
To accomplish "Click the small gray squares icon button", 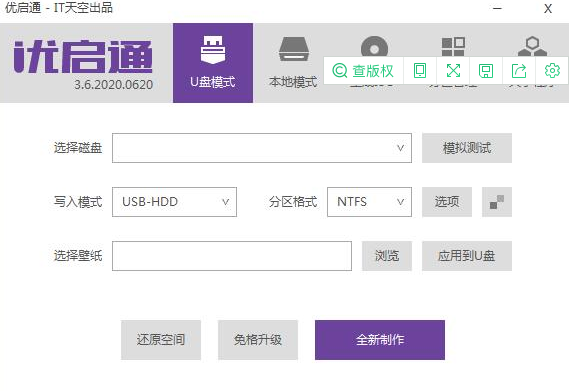I will point(497,202).
